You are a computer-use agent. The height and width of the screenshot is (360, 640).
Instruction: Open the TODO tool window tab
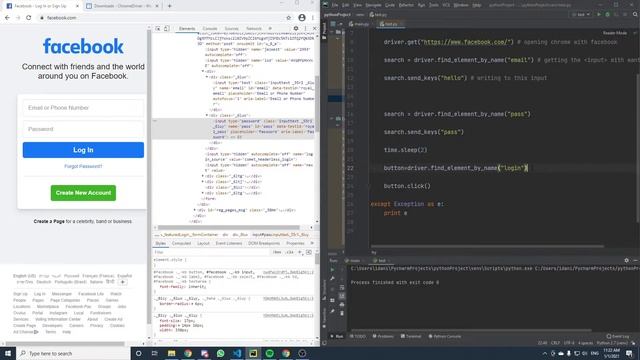358,336
